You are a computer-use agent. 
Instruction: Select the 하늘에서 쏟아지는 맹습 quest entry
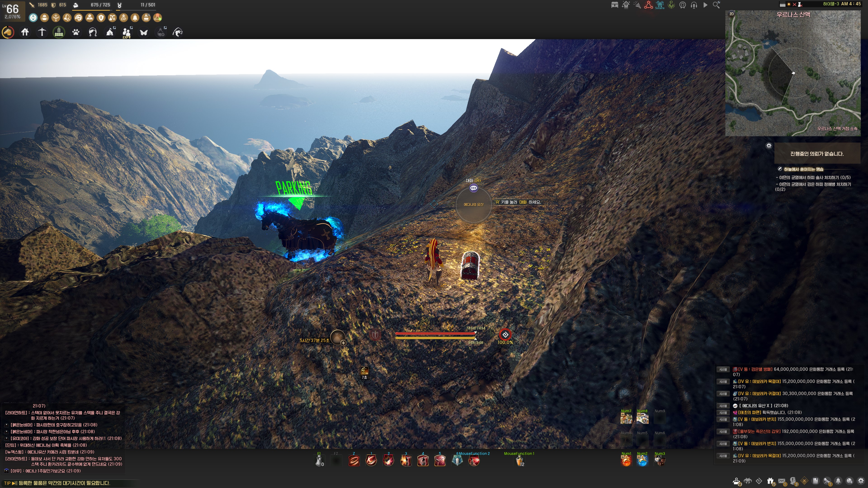[803, 169]
